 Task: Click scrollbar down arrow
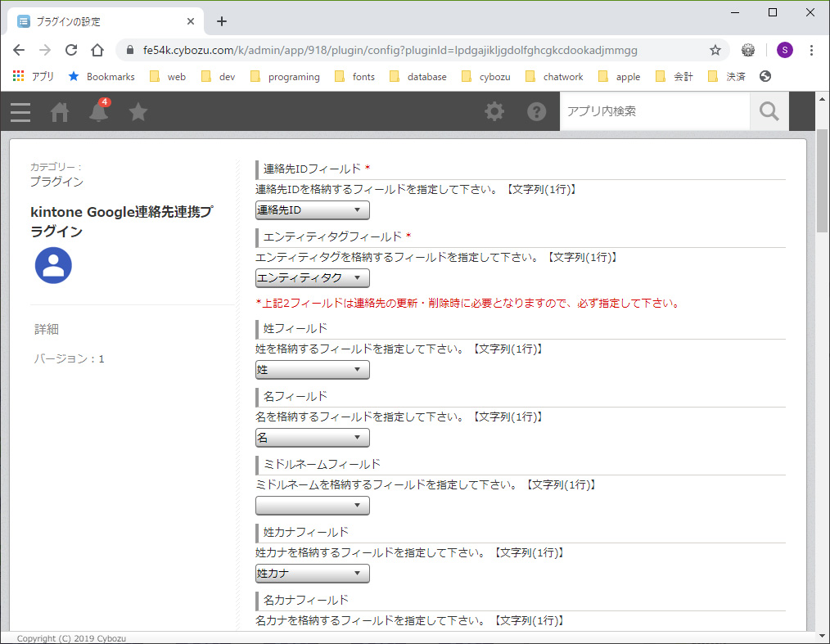(822, 637)
